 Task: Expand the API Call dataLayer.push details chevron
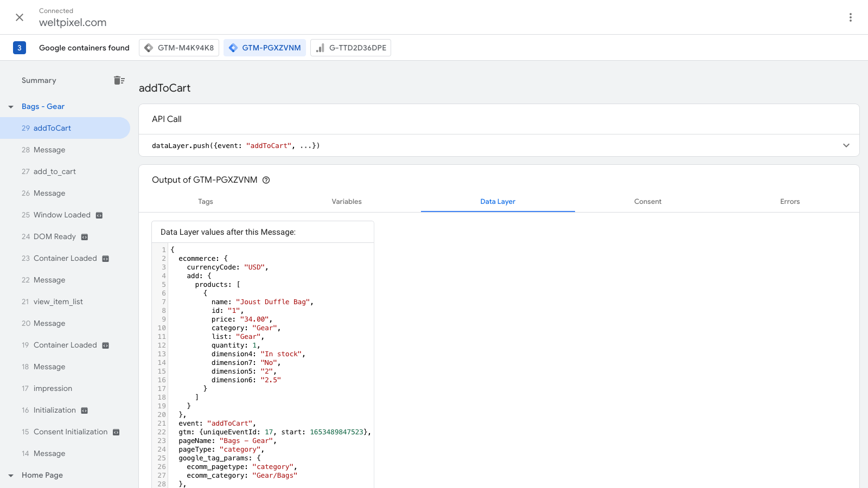pyautogui.click(x=846, y=145)
